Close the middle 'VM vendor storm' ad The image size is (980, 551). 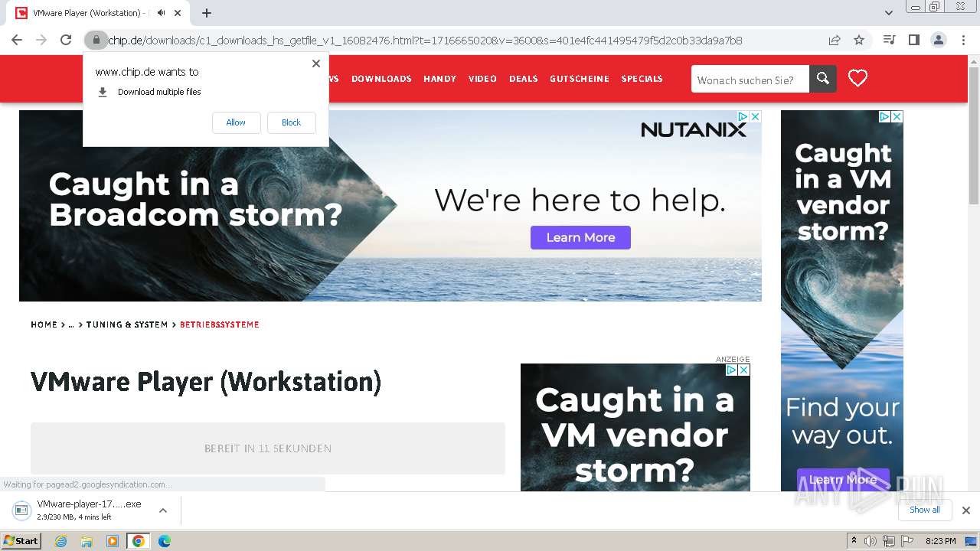[743, 370]
